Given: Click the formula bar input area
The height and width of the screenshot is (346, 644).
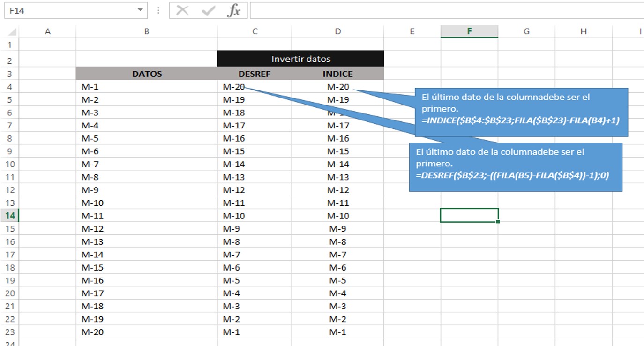Looking at the screenshot, I should [x=445, y=10].
